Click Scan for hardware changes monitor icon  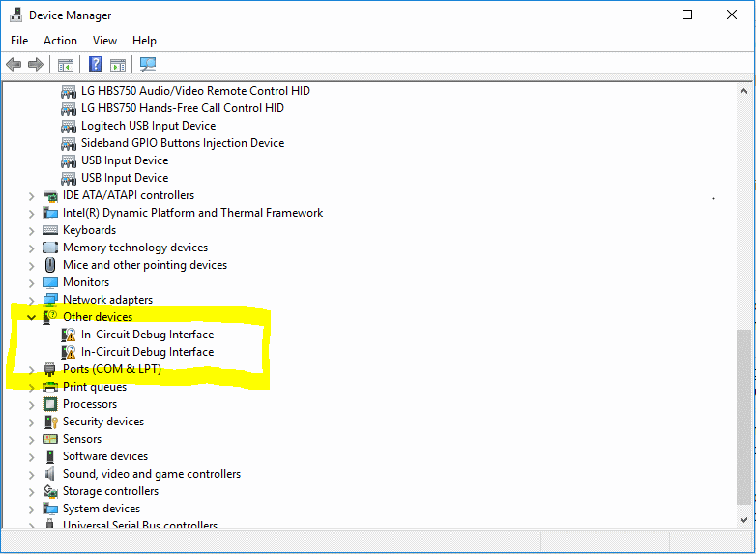[148, 64]
